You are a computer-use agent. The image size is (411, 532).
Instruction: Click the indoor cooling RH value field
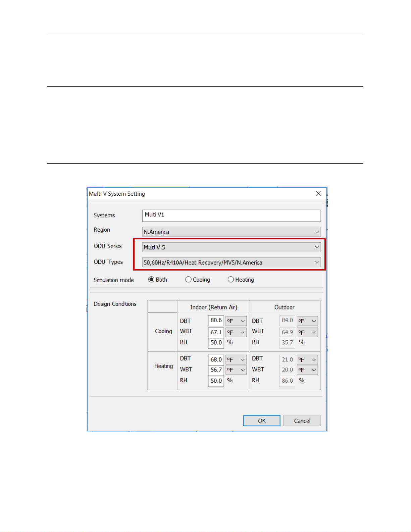pos(216,343)
